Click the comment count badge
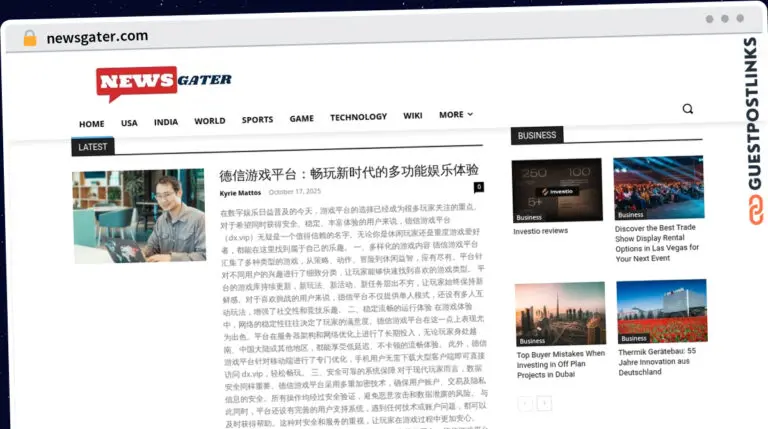768x429 pixels. tap(479, 187)
